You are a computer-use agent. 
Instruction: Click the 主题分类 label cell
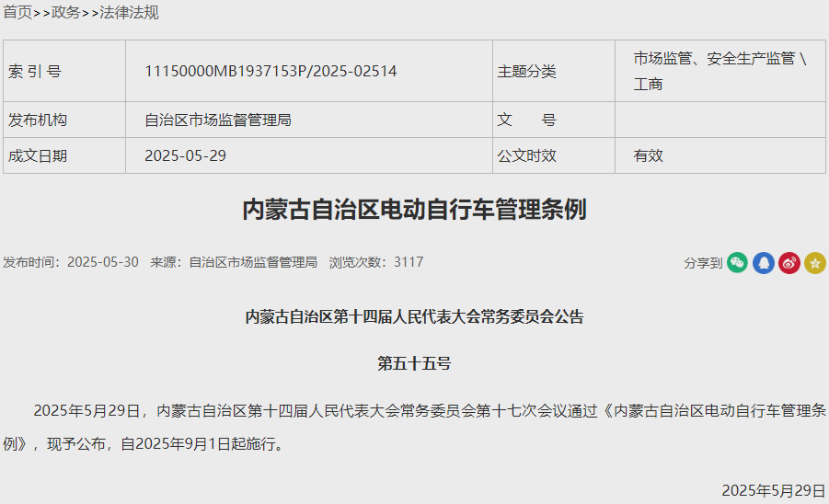(x=554, y=72)
